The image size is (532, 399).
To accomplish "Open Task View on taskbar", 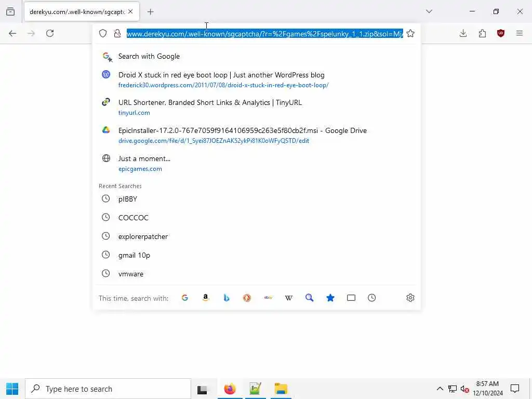I will 202,389.
